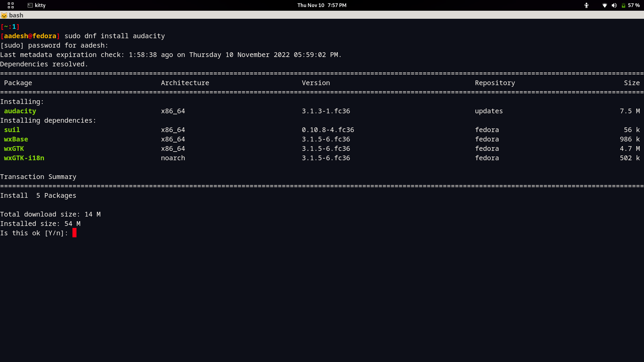
Task: Click the kitty terminal app icon
Action: pyautogui.click(x=30, y=5)
